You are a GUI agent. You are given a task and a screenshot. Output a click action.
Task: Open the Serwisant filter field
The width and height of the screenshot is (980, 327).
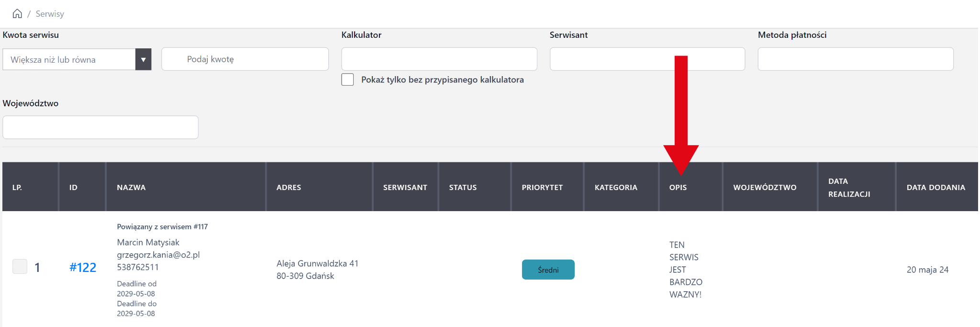coord(647,59)
